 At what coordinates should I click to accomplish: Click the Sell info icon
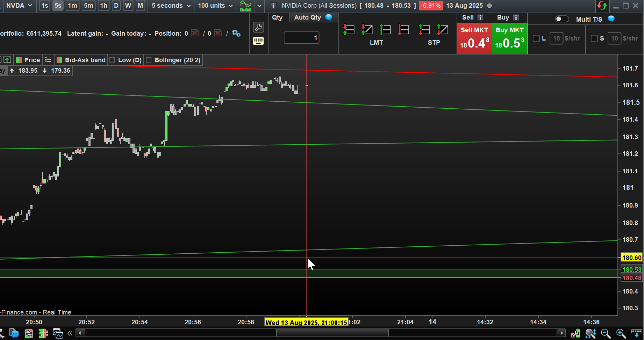click(x=480, y=17)
